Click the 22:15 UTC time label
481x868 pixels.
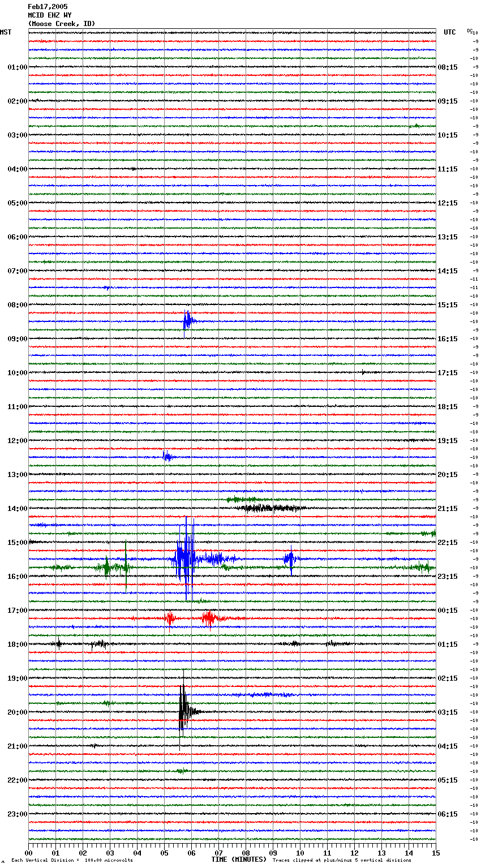(x=448, y=543)
